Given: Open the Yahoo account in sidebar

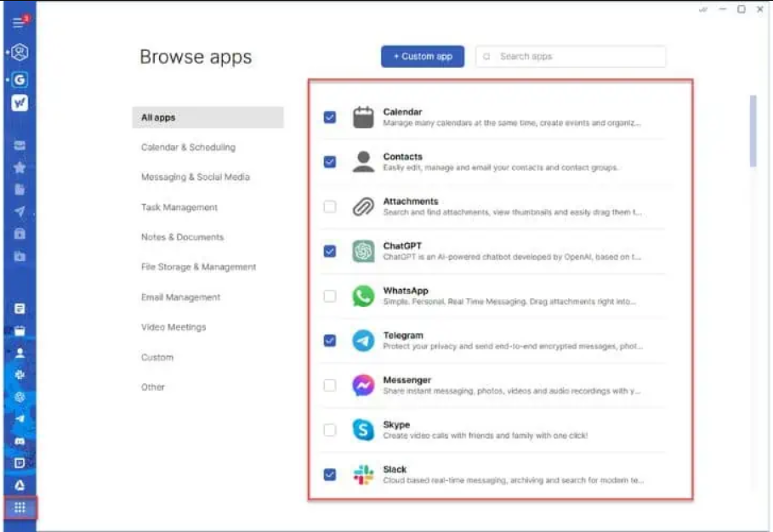Looking at the screenshot, I should (x=20, y=103).
